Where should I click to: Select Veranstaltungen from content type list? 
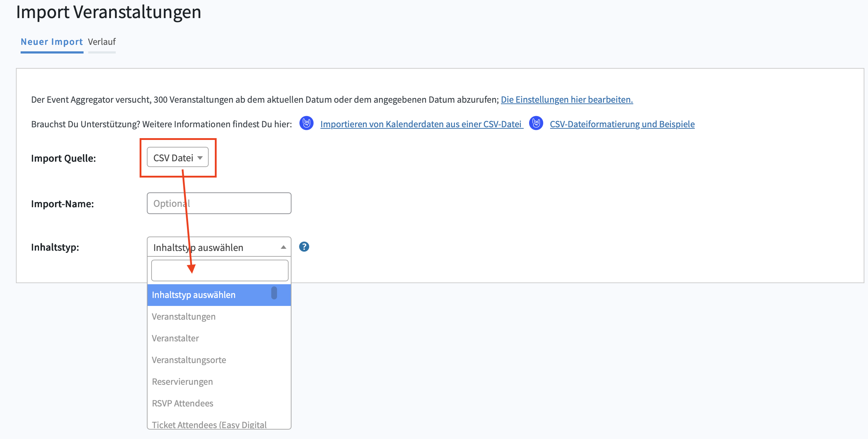(184, 317)
